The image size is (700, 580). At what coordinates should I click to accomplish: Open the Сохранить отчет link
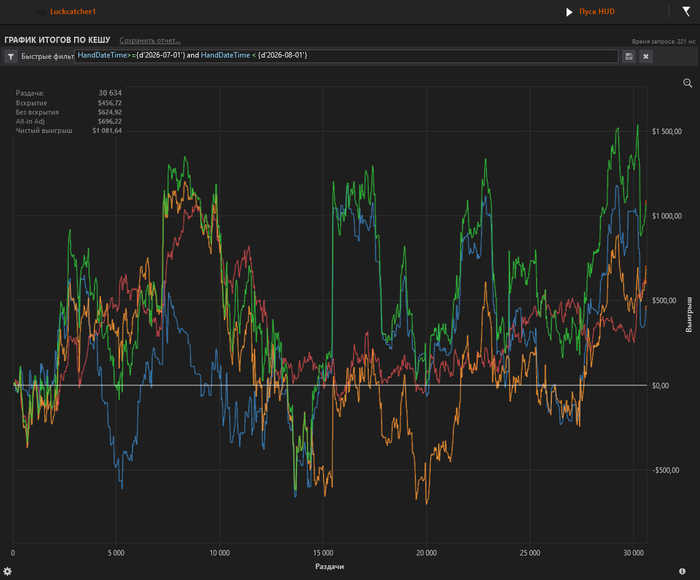[150, 41]
